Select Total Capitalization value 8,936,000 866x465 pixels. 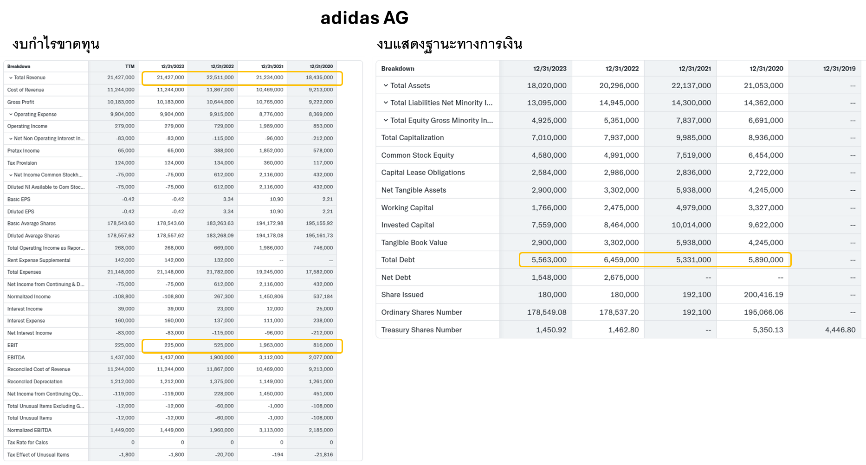click(x=766, y=138)
